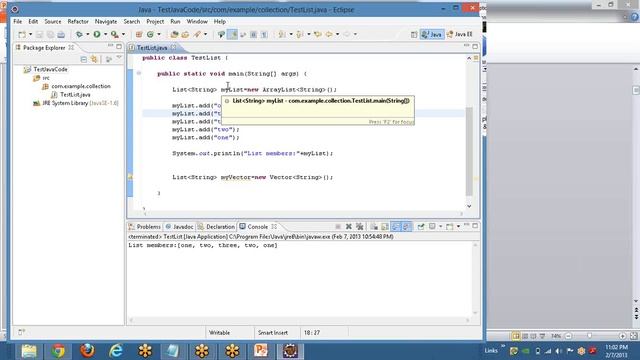
Task: Open Internet Explorer from the taskbar
Action: click(116, 351)
